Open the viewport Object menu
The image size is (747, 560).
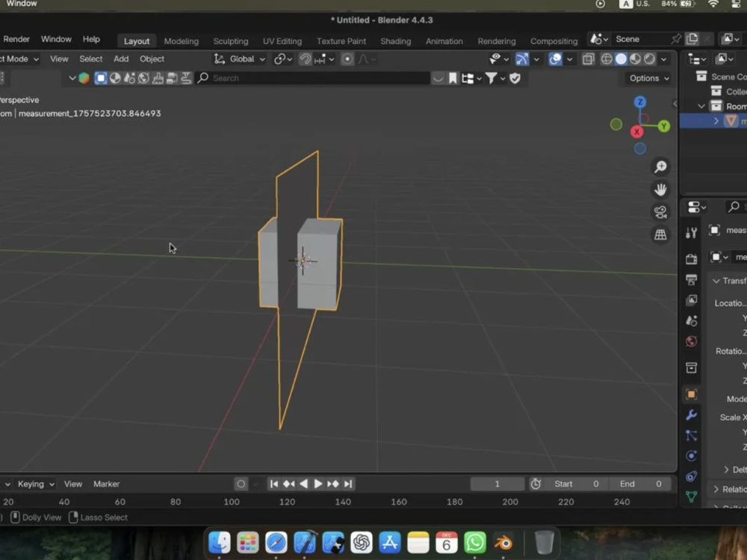pos(152,59)
